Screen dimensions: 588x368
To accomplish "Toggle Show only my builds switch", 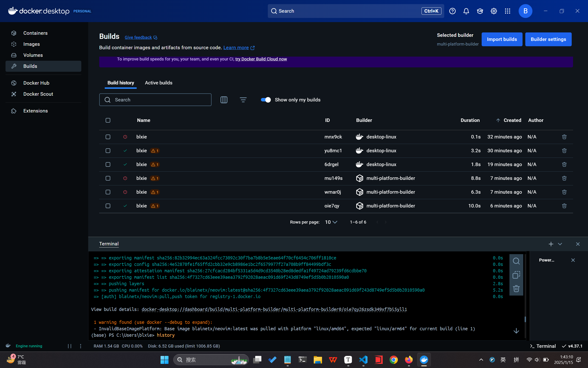I will pyautogui.click(x=266, y=100).
